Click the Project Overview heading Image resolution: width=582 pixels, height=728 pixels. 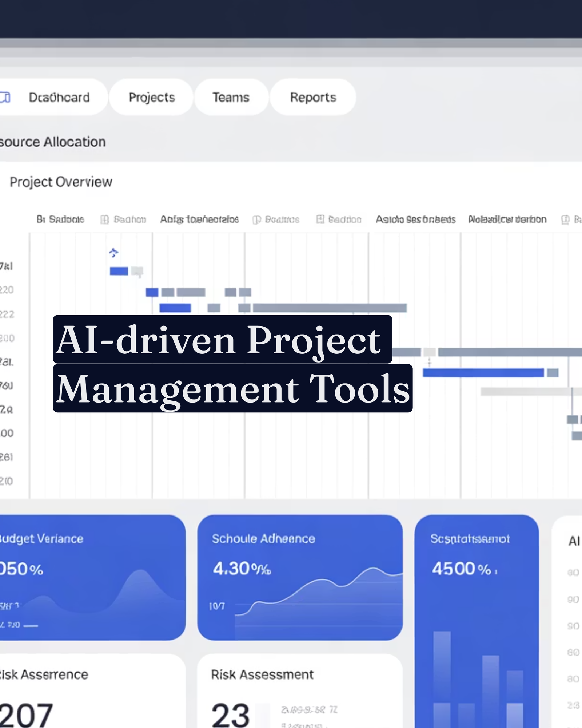tap(61, 182)
